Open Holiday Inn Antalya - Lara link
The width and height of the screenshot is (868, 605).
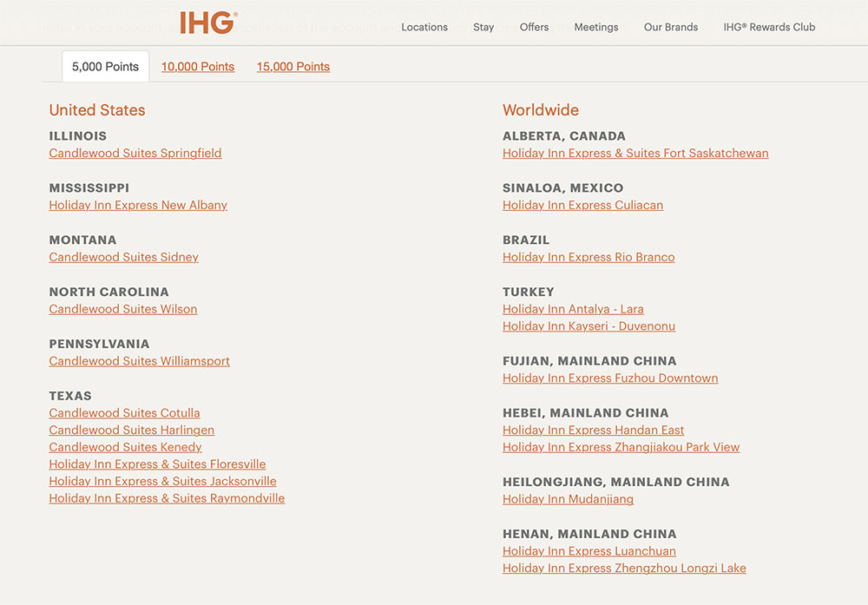pos(573,309)
